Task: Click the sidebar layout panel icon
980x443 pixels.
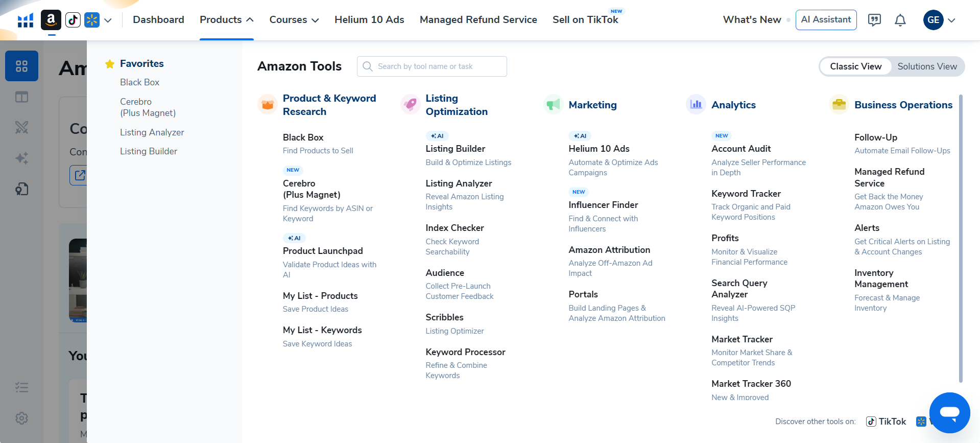Action: pyautogui.click(x=21, y=97)
